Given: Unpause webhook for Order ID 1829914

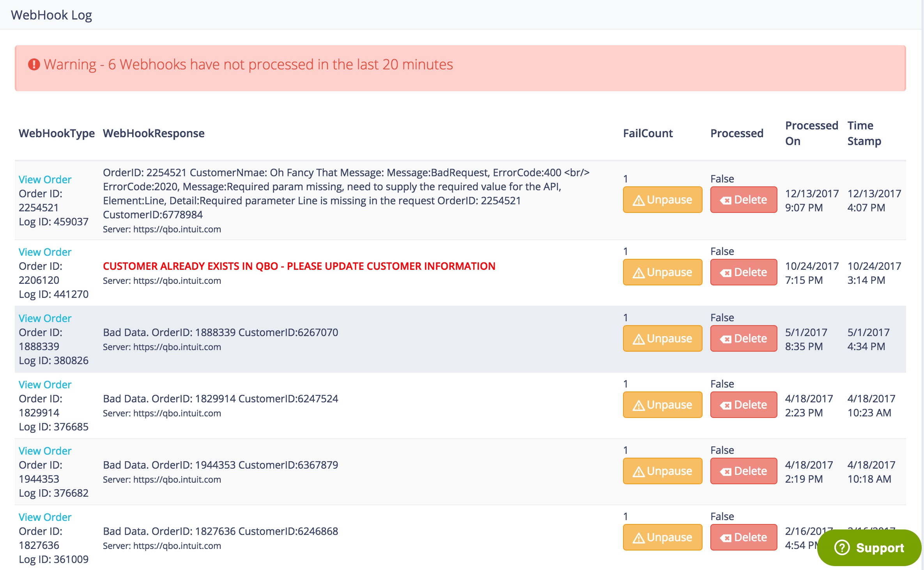Looking at the screenshot, I should coord(662,405).
